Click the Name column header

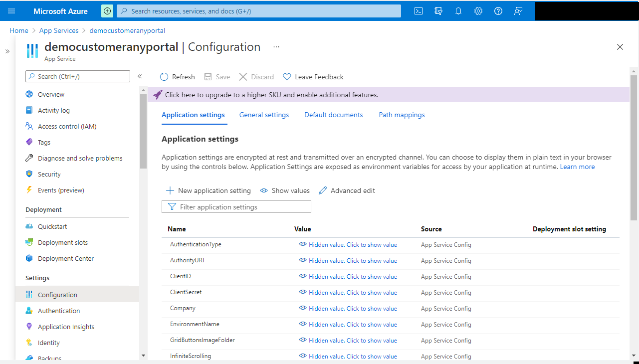coord(177,229)
